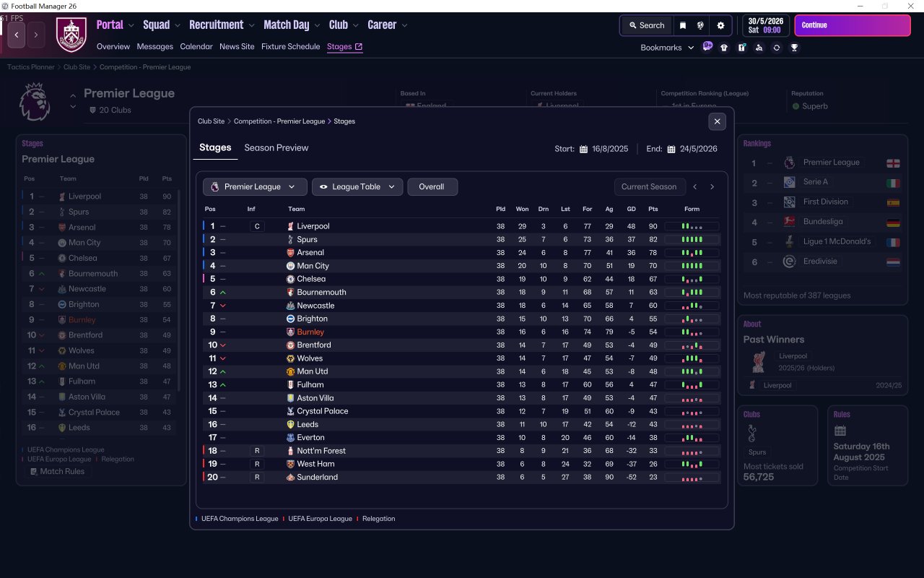The width and height of the screenshot is (924, 578).
Task: Open the Calendar submenu item
Action: (x=196, y=47)
